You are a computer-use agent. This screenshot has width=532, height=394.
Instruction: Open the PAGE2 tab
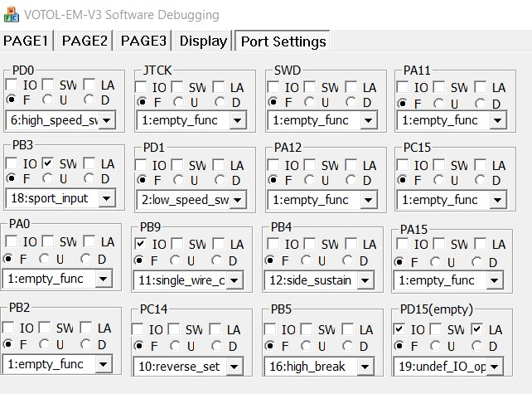[x=85, y=41]
